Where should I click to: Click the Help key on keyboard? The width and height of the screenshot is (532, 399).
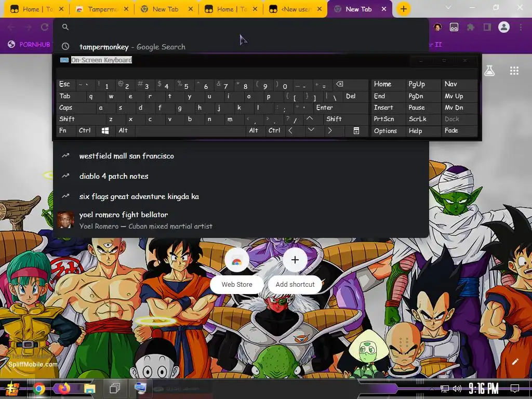click(423, 130)
